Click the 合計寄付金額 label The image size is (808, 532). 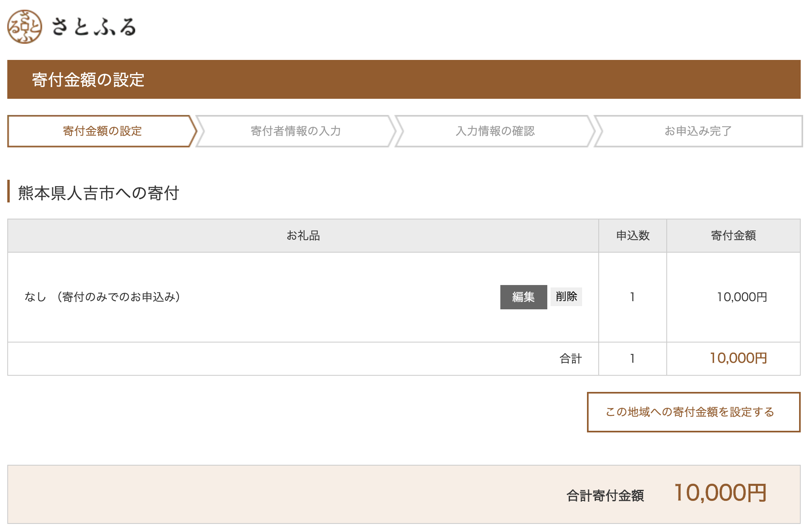[x=605, y=495]
